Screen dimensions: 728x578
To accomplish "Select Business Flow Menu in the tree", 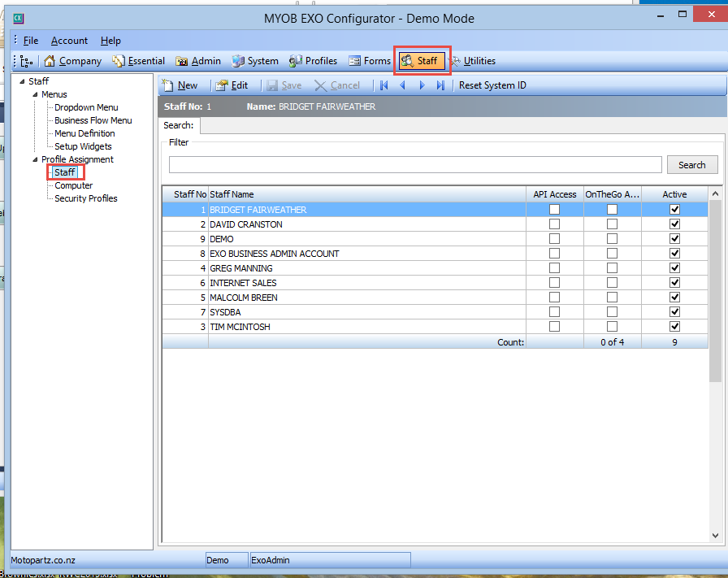I will (x=93, y=120).
